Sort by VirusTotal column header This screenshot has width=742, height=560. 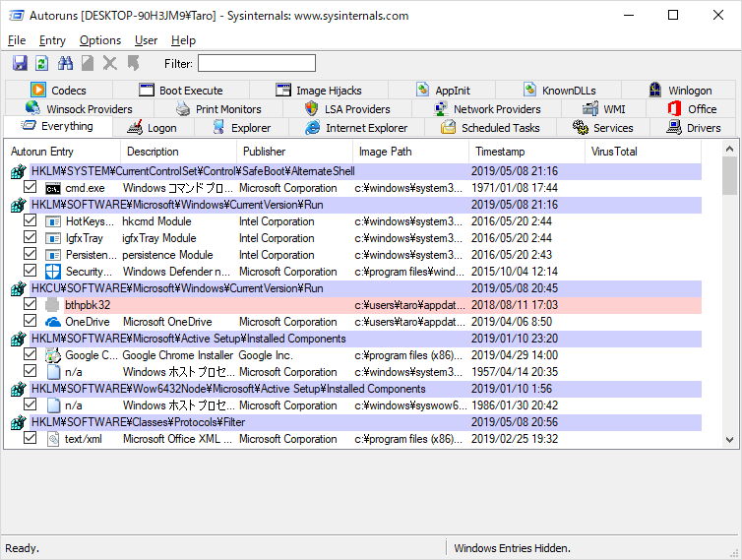click(x=643, y=152)
